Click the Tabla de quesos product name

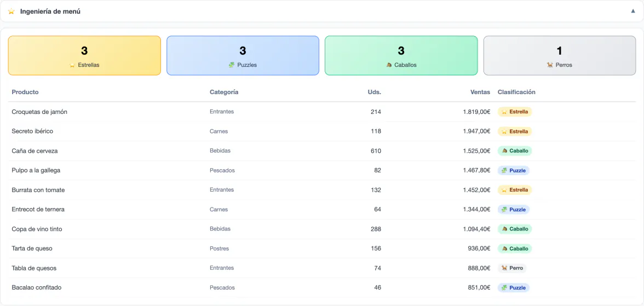click(x=34, y=268)
